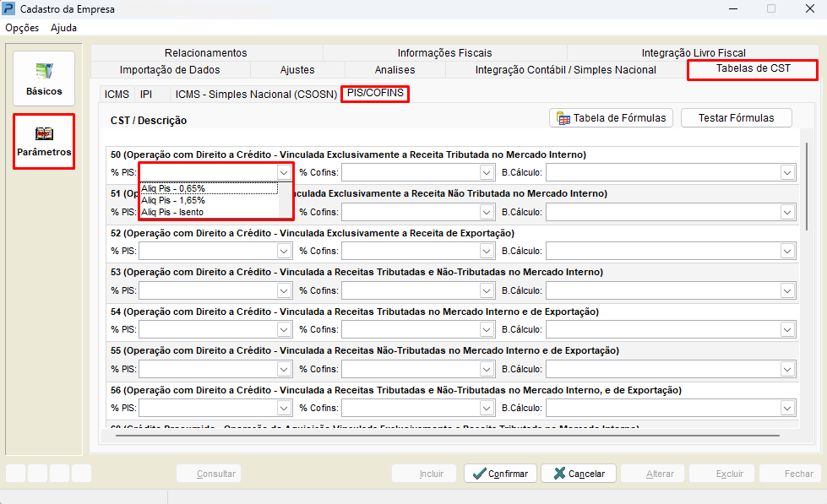Select the IPI sub-tab

[x=146, y=94]
